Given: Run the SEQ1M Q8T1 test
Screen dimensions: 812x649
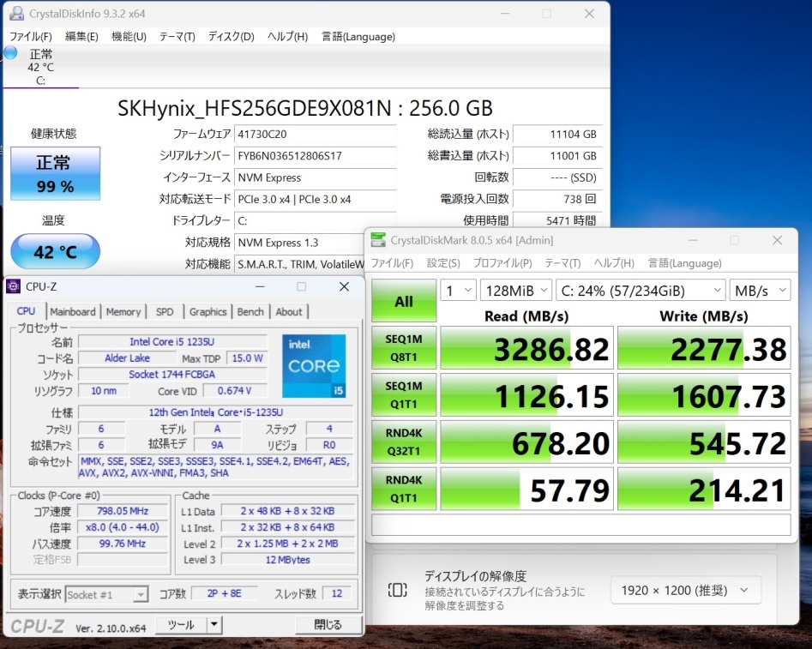Looking at the screenshot, I should (404, 347).
